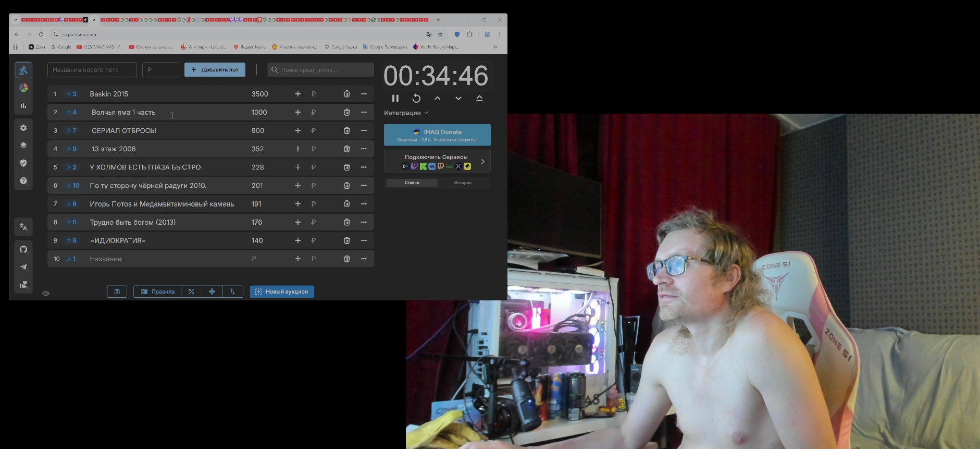This screenshot has height=449, width=980.
Task: Show more bookmarks with the chevron
Action: coord(495,47)
